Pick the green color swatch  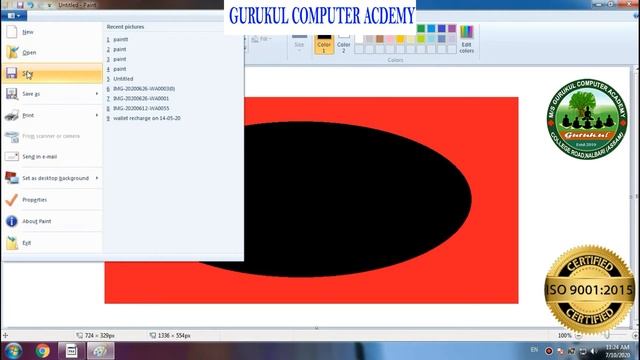point(421,29)
